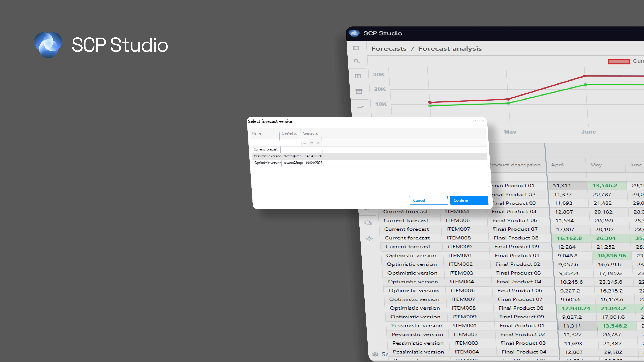Click the Forecast analysis breadcrumb
The height and width of the screenshot is (362, 644).
pos(450,48)
